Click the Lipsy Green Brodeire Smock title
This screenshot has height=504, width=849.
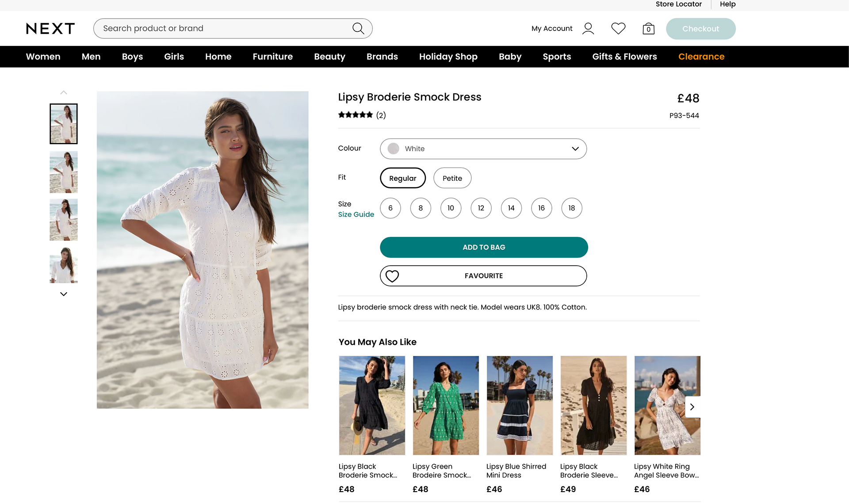pos(442,471)
